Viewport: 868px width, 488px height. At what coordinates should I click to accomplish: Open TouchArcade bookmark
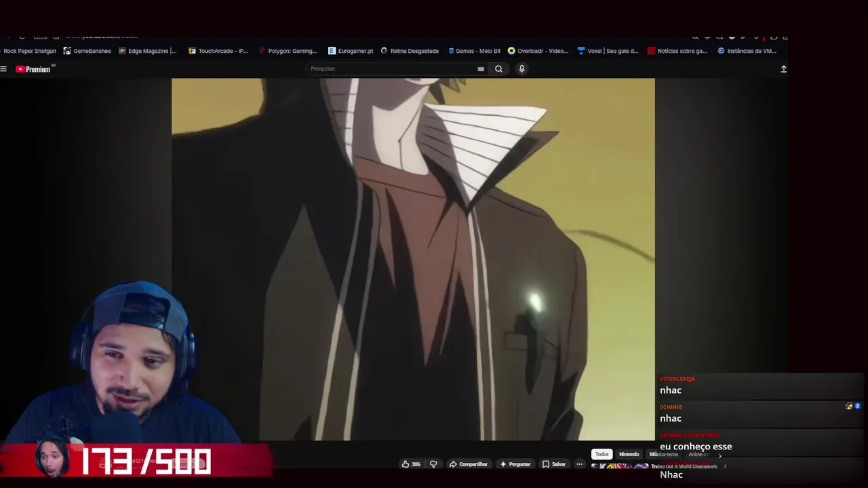click(218, 51)
